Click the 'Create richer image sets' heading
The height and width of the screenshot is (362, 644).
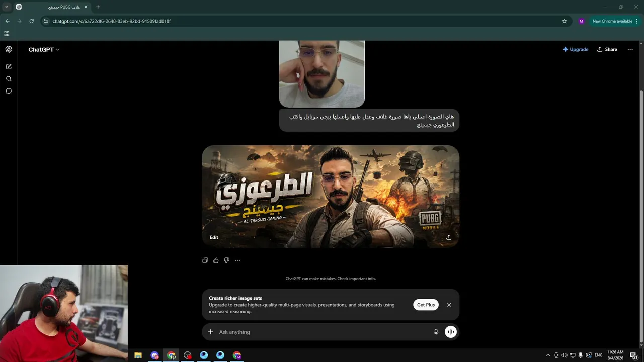point(235,298)
